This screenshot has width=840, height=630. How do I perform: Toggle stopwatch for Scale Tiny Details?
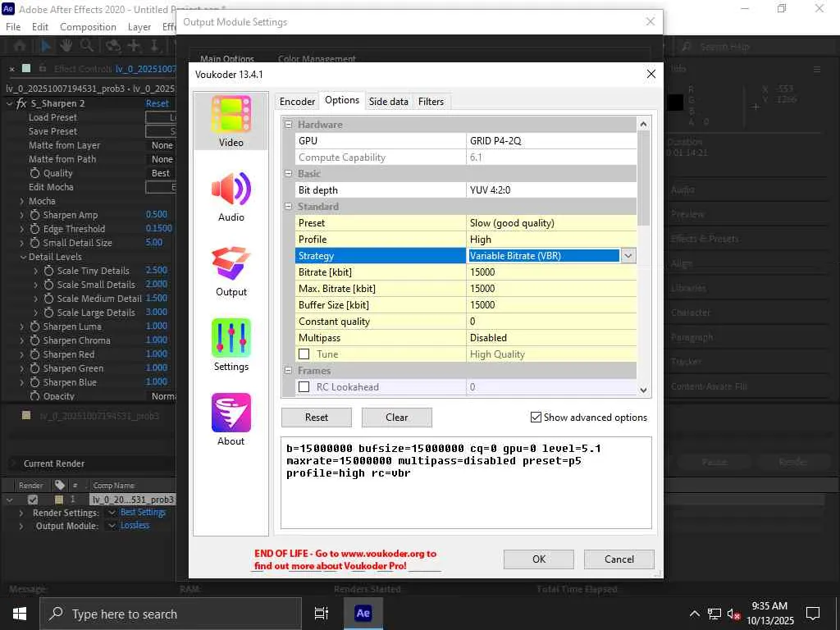pos(48,271)
